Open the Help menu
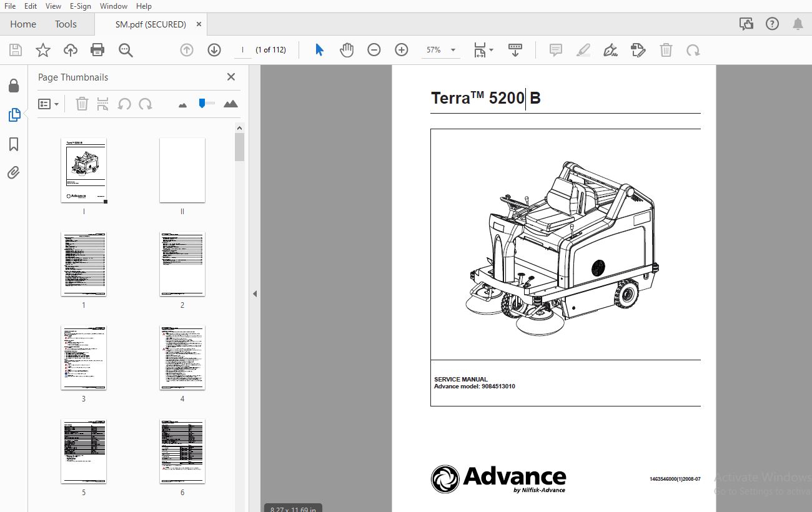The width and height of the screenshot is (812, 512). (x=144, y=6)
